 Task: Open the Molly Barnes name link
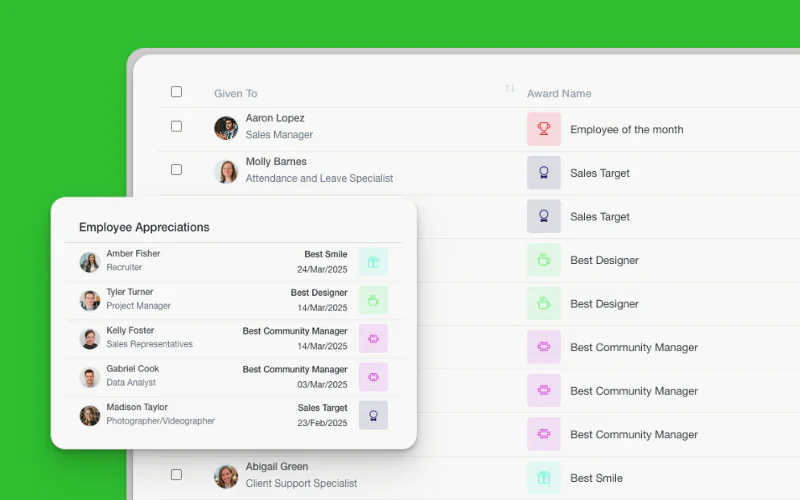(x=276, y=161)
